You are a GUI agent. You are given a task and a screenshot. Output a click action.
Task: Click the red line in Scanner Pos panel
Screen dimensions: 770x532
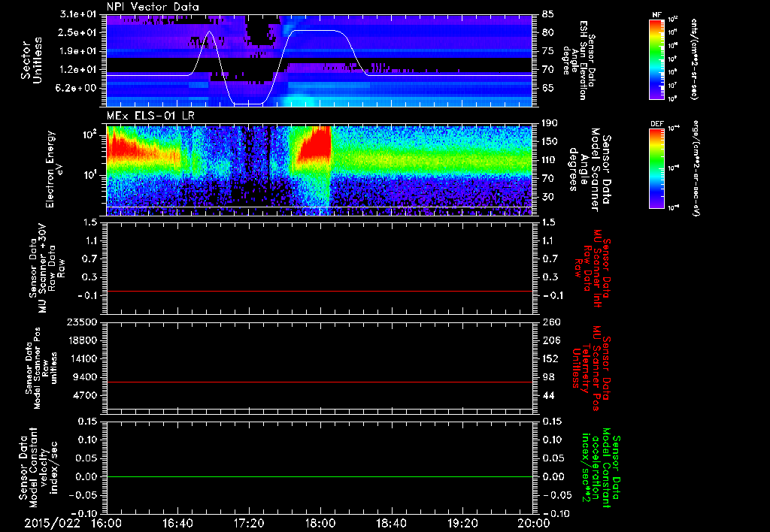coord(319,382)
